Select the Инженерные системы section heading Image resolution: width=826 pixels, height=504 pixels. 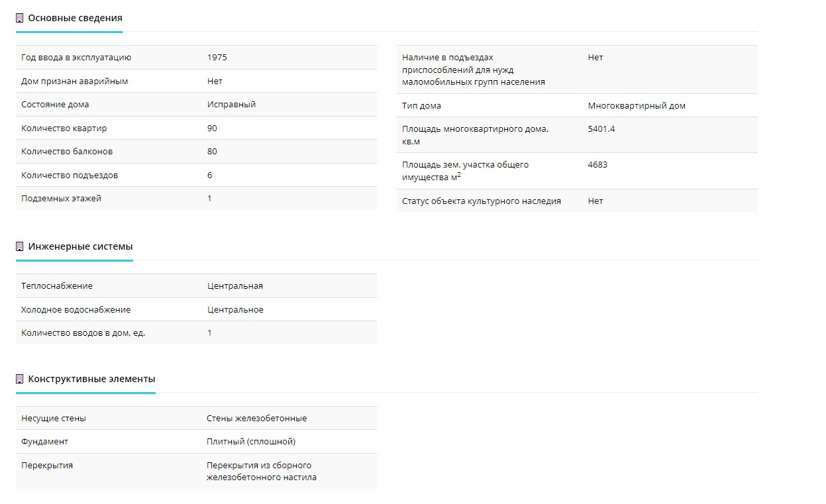pos(80,247)
